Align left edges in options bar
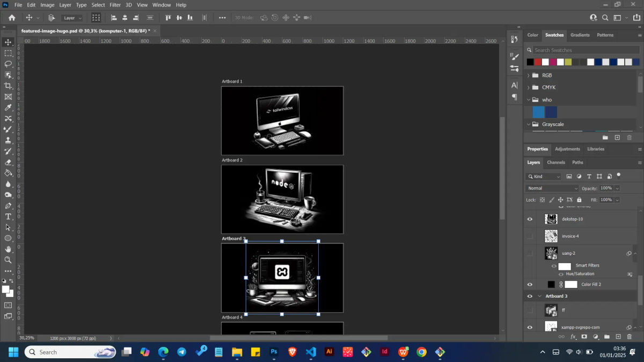This screenshot has width=644, height=362. coord(114,18)
